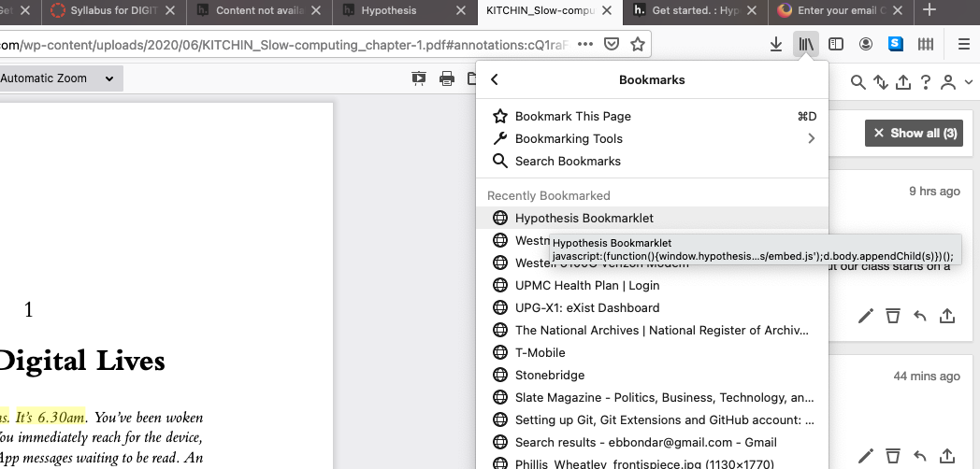Reply to the 9 hrs ago annotation
The image size is (980, 469).
pyautogui.click(x=919, y=316)
